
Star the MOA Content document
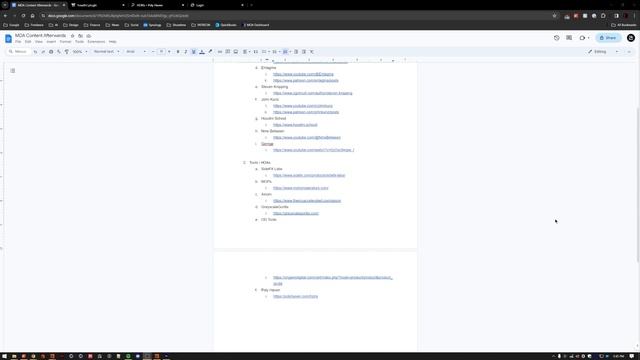tap(73, 36)
